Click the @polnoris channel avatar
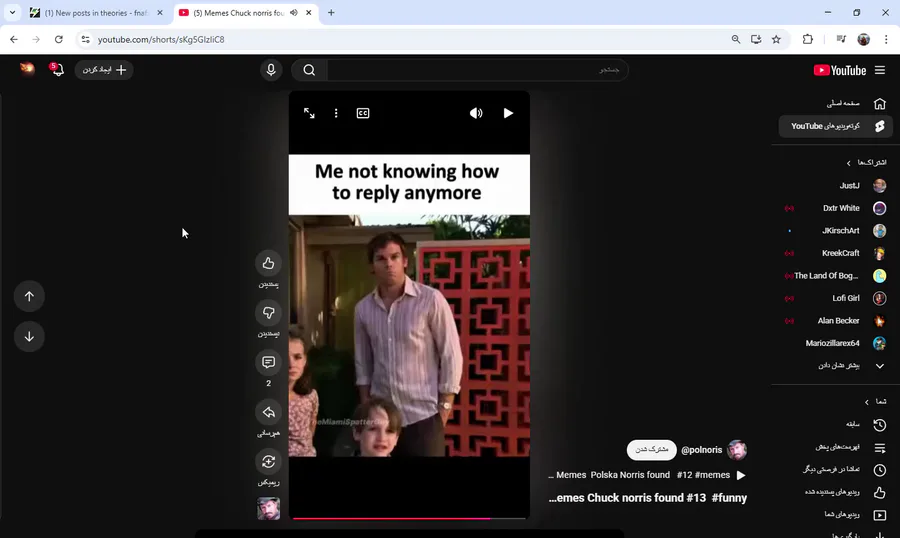This screenshot has height=538, width=900. coord(737,450)
